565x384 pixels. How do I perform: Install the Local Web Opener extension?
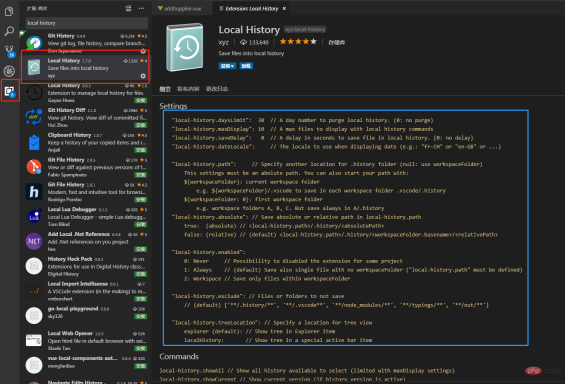tap(141, 349)
